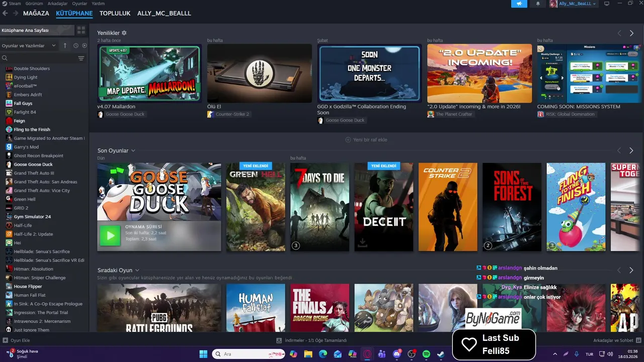Expand the Oyunlar ve Yazılımlar filter dropdown

(29, 46)
